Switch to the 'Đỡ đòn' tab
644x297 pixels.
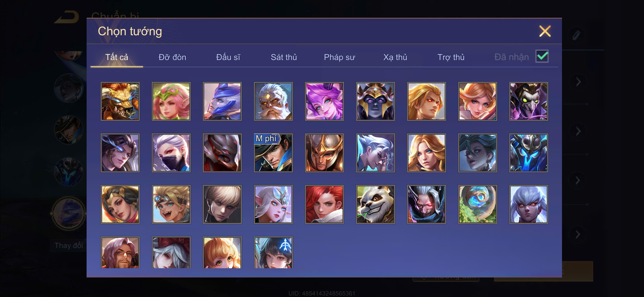pos(172,57)
